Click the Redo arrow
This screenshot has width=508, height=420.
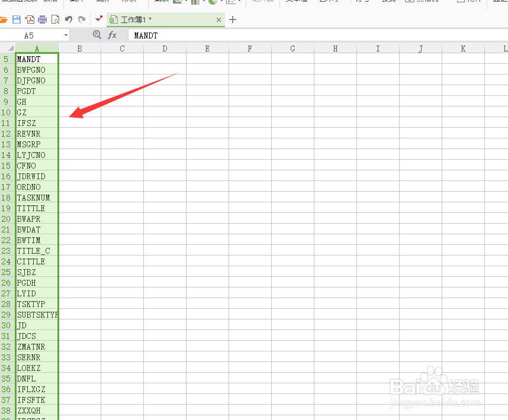coord(82,20)
